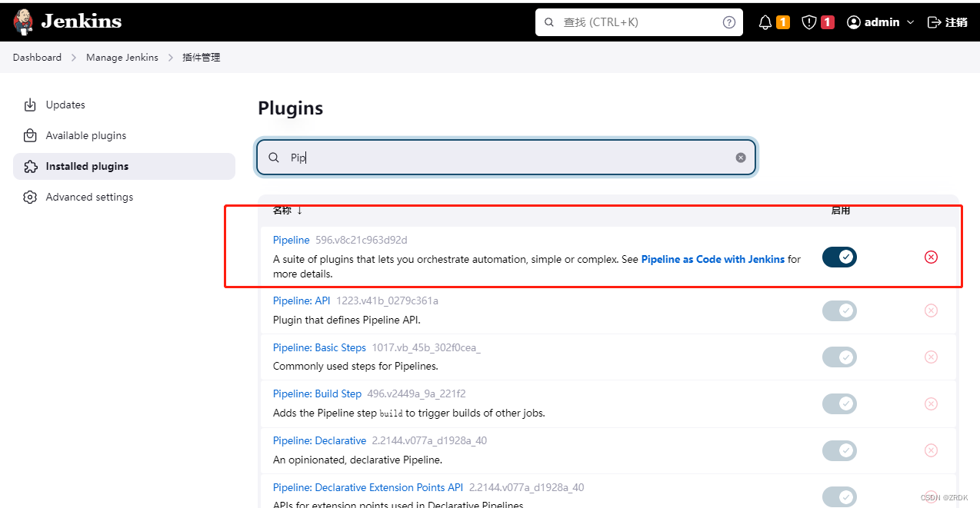
Task: Open the Pipeline: Build Step link
Action: click(x=317, y=393)
